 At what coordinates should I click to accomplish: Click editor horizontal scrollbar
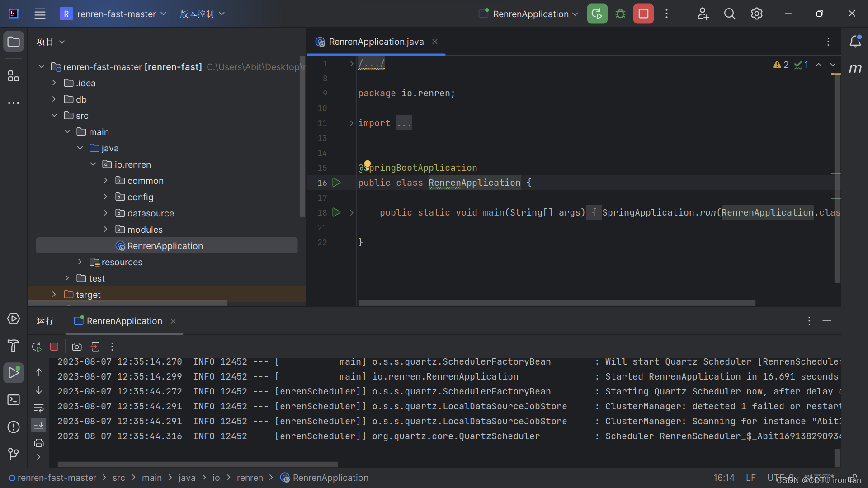click(557, 303)
